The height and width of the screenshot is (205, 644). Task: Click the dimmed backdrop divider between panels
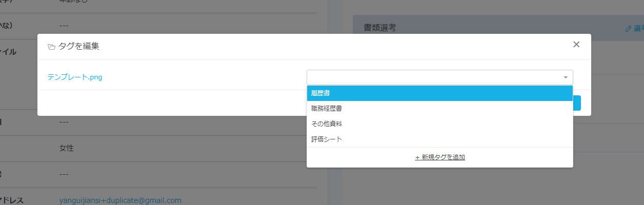coord(334,154)
